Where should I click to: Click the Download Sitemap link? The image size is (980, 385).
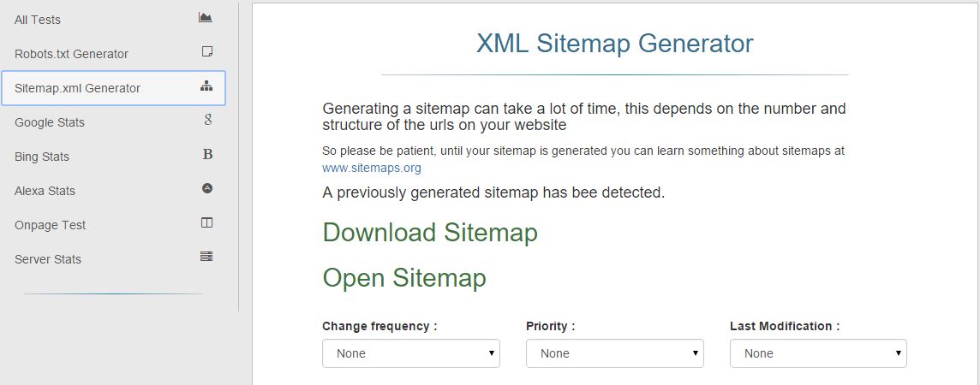(x=430, y=233)
